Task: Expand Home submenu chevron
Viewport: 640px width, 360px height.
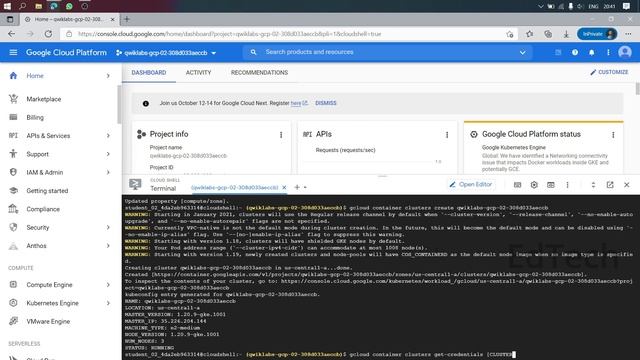Action: point(108,76)
